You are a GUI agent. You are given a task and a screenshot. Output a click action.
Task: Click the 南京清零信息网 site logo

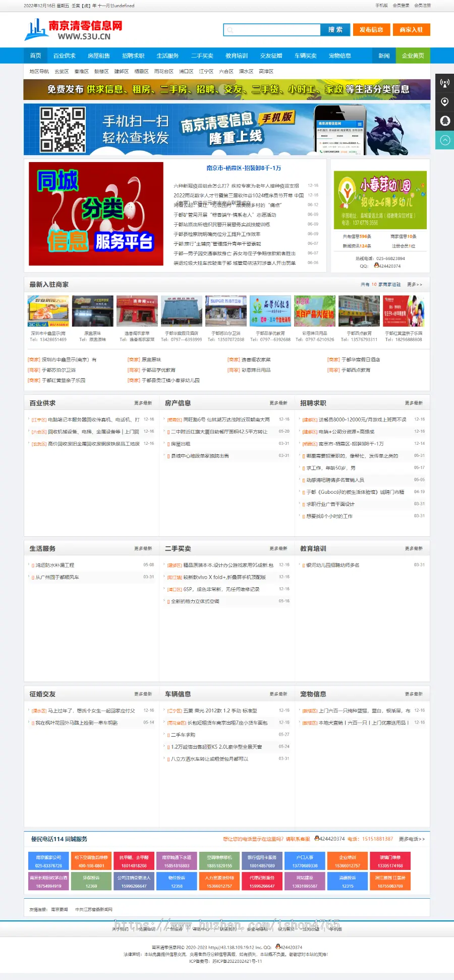pyautogui.click(x=74, y=30)
